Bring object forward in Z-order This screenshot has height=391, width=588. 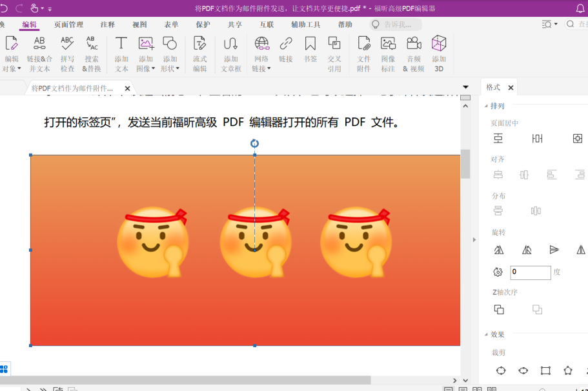pyautogui.click(x=499, y=310)
